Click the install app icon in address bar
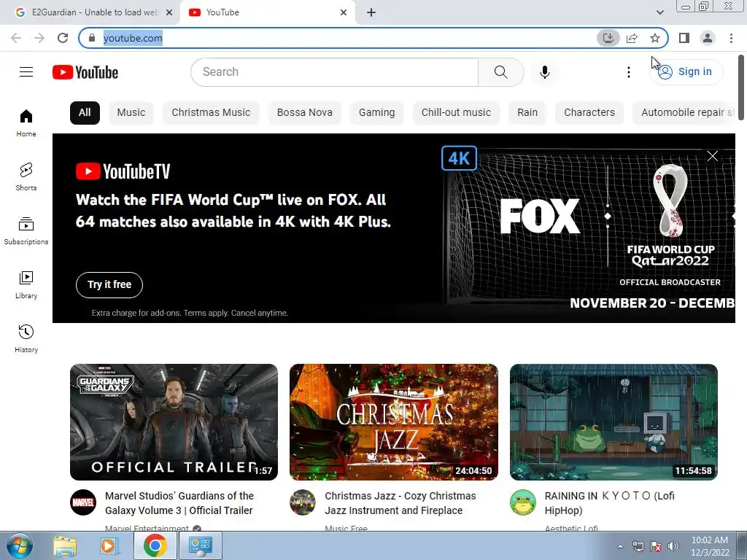The image size is (747, 560). click(x=608, y=38)
